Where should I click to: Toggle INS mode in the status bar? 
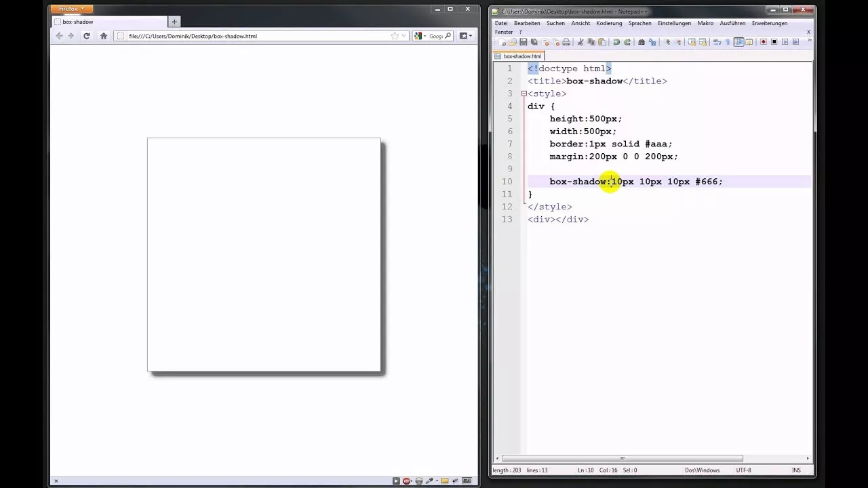(x=796, y=470)
